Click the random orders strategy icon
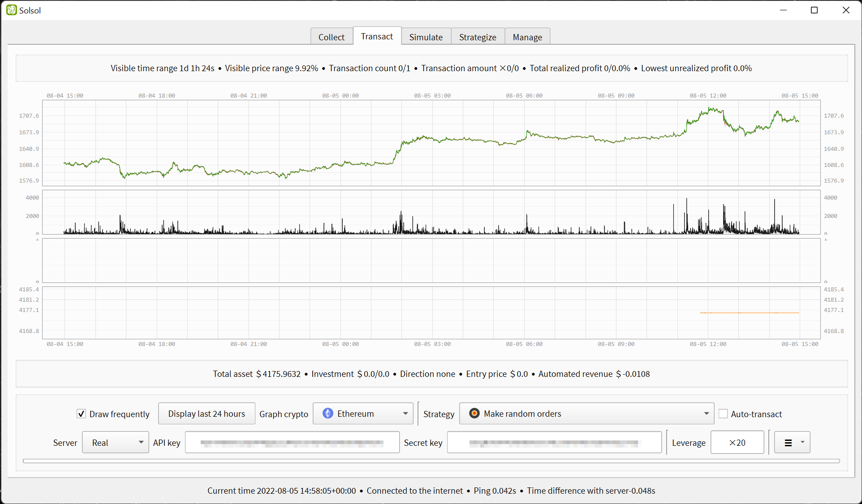The width and height of the screenshot is (862, 504). pyautogui.click(x=474, y=414)
